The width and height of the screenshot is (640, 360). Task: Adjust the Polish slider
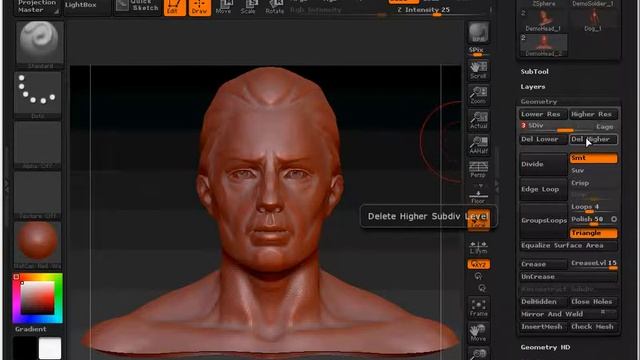(589, 220)
